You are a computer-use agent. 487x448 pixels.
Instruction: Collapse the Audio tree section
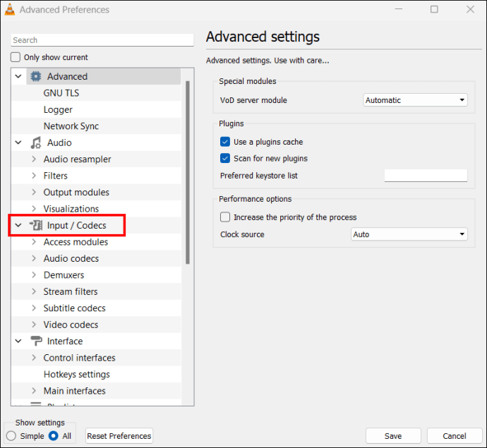coord(18,143)
